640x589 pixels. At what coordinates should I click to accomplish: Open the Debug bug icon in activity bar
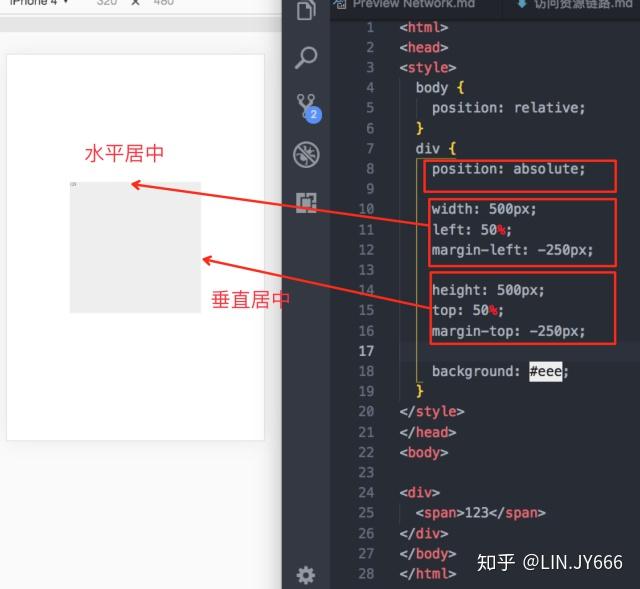point(306,155)
